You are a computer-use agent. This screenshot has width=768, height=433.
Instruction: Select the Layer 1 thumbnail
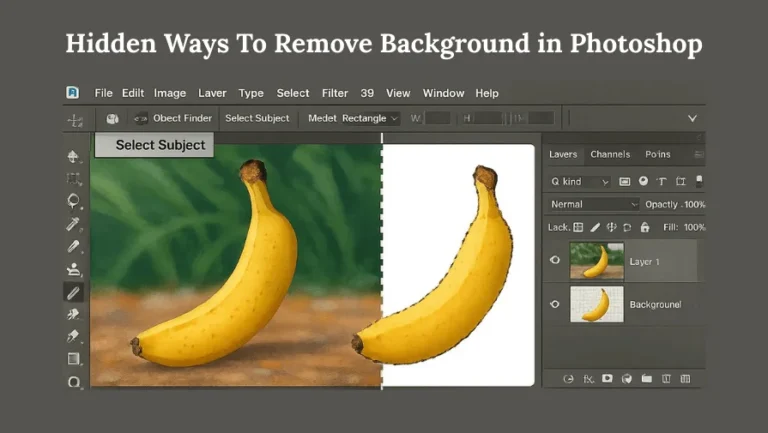597,260
